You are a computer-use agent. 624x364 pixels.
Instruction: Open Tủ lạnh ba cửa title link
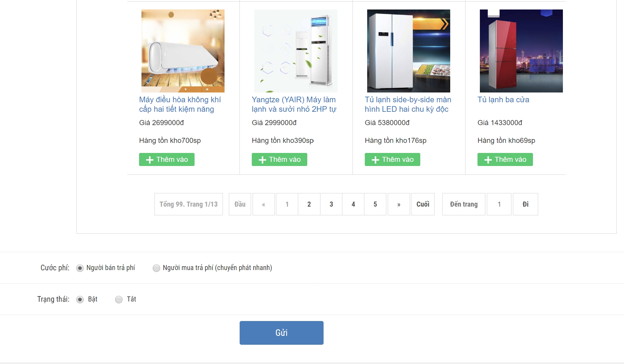click(x=503, y=100)
